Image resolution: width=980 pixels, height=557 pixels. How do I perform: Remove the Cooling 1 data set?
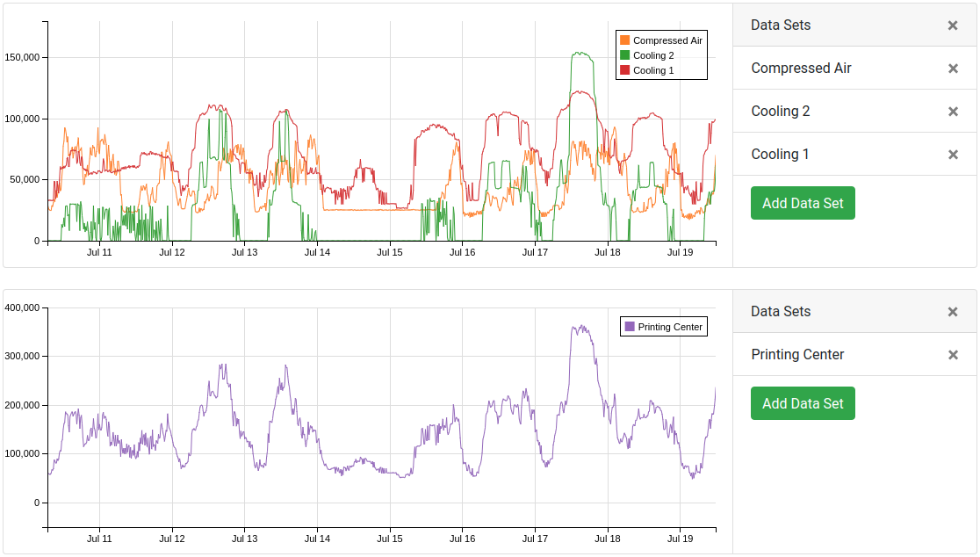pyautogui.click(x=953, y=155)
